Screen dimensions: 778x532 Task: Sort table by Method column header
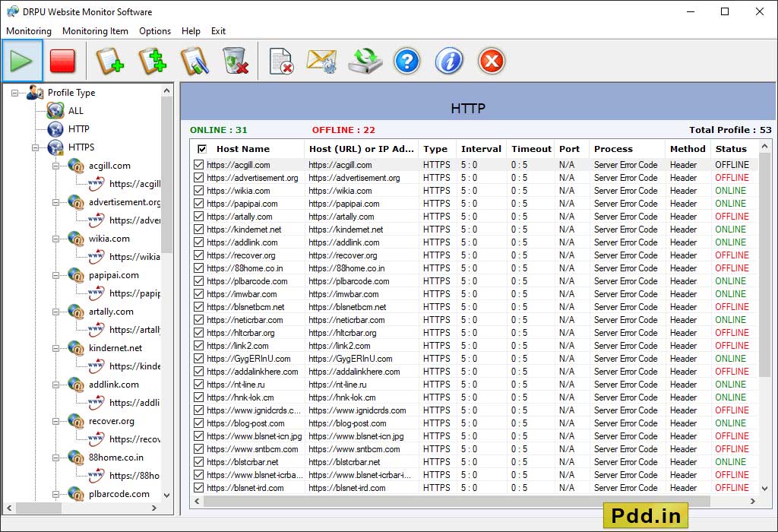[687, 149]
